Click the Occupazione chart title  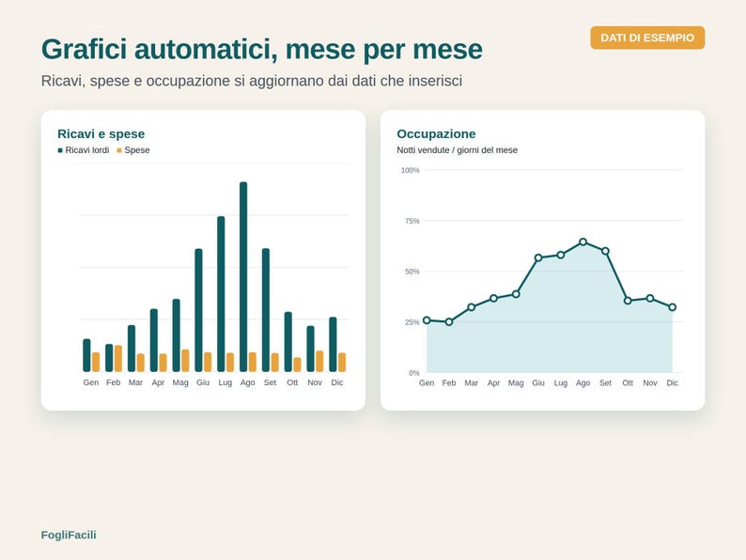coord(436,134)
